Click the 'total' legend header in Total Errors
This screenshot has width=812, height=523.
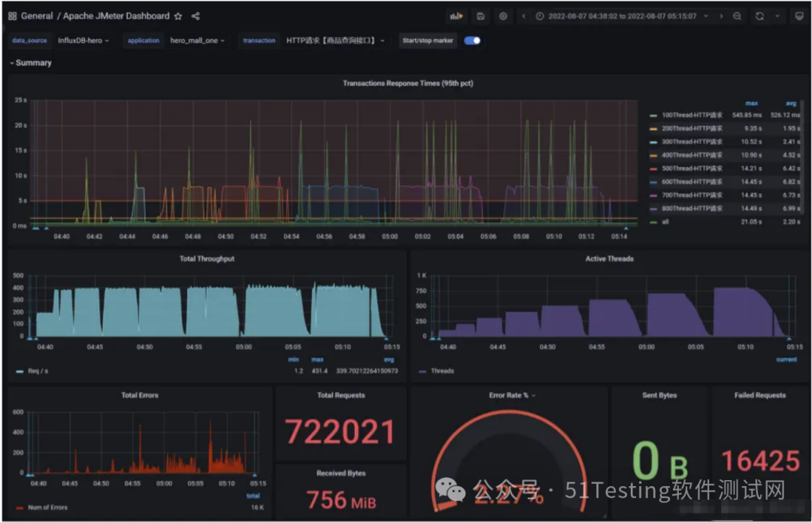point(253,495)
